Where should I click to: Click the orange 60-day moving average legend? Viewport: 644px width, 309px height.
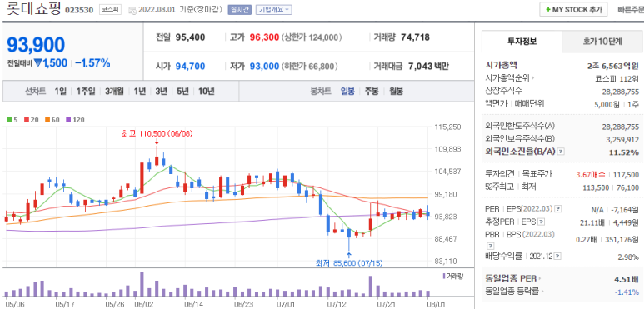tap(52, 120)
